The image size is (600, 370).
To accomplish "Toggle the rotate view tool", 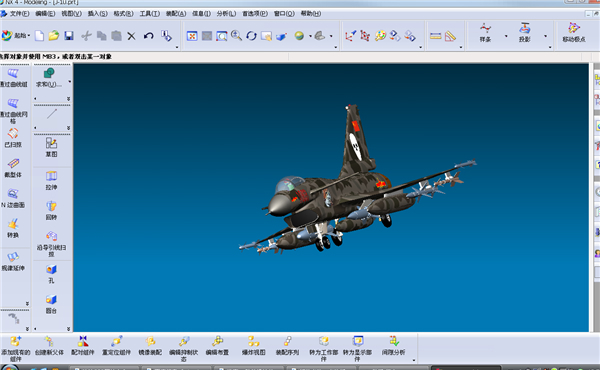I will click(x=251, y=36).
